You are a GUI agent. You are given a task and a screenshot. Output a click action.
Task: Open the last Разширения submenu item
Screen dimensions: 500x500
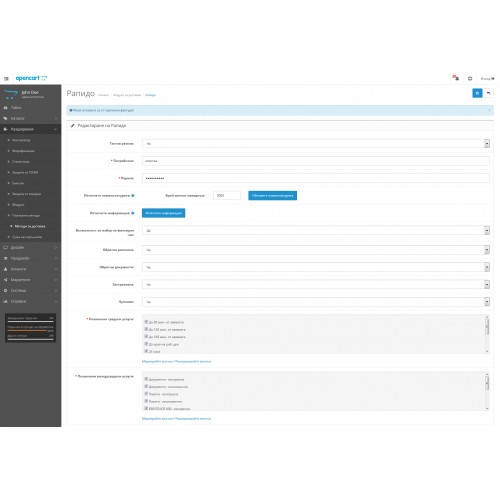coord(27,237)
